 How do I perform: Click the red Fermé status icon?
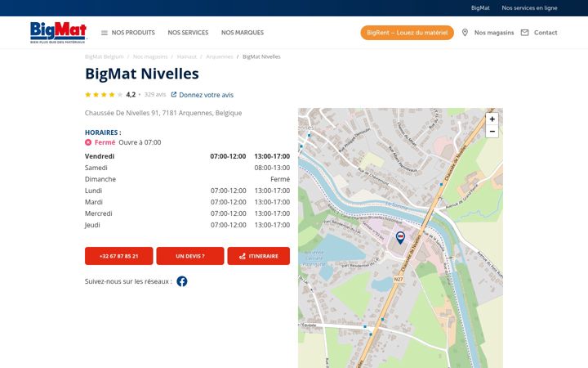[88, 142]
